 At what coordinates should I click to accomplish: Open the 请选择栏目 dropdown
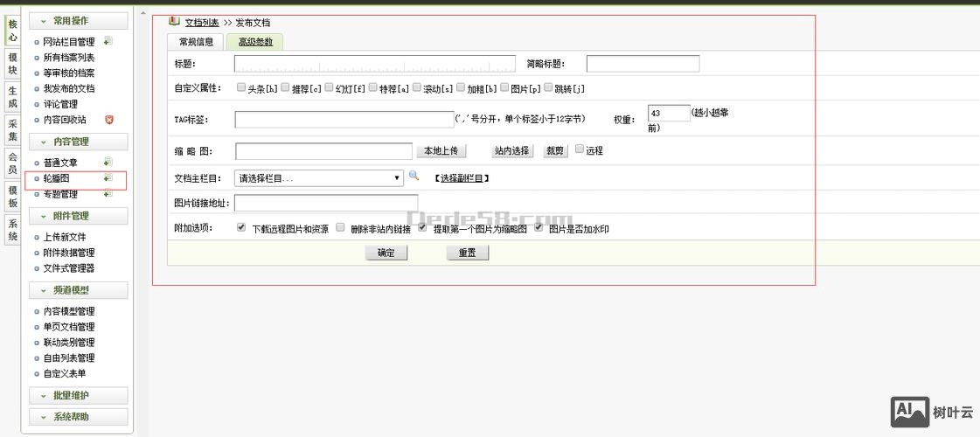coord(319,178)
